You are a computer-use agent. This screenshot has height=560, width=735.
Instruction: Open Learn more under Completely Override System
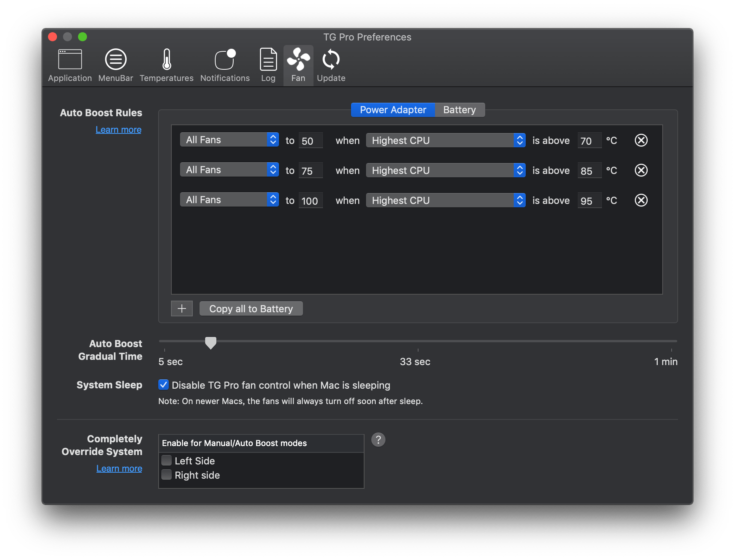tap(119, 469)
